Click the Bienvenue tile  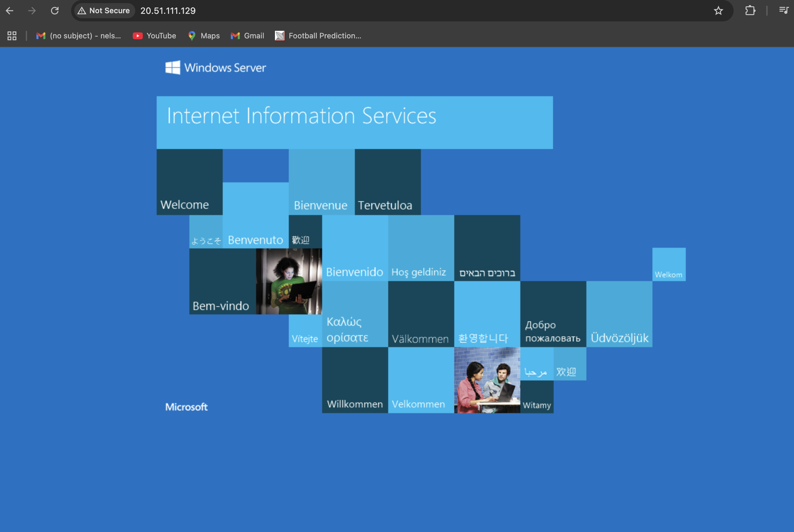pos(322,182)
